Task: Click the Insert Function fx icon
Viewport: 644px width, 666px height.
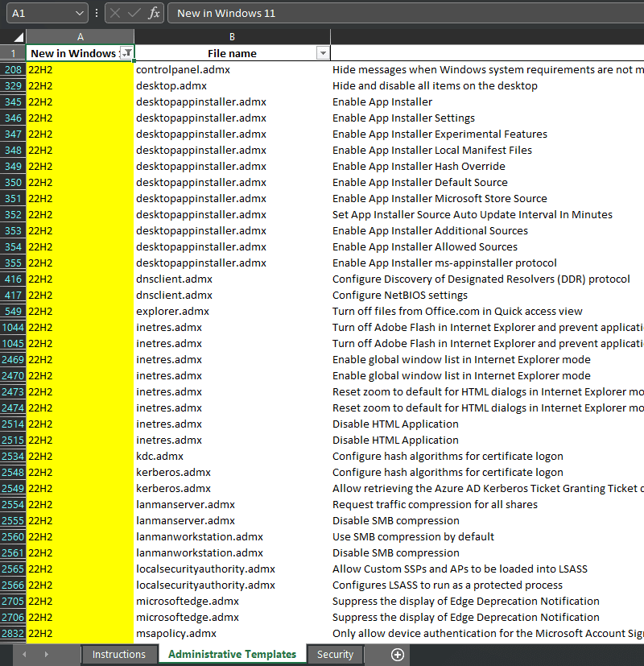Action: [x=154, y=14]
